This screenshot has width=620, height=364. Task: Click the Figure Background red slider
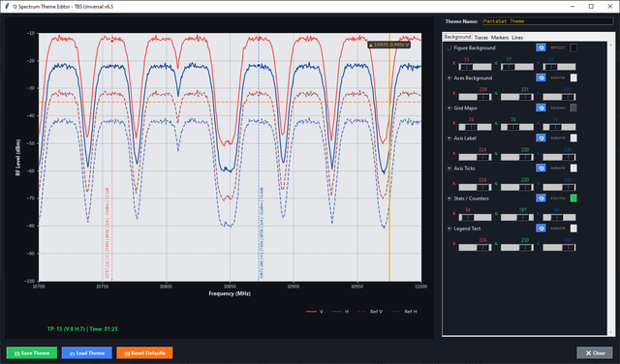point(475,67)
